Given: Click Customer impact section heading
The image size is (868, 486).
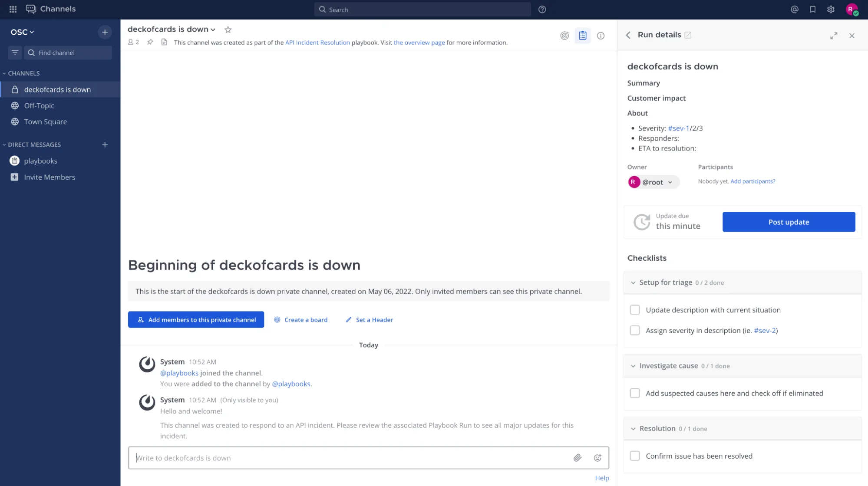Looking at the screenshot, I should pyautogui.click(x=656, y=98).
